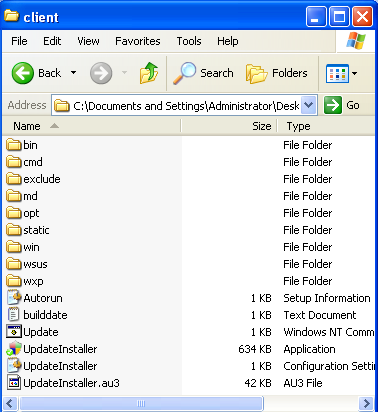
Task: Open the Edit menu
Action: (x=52, y=41)
